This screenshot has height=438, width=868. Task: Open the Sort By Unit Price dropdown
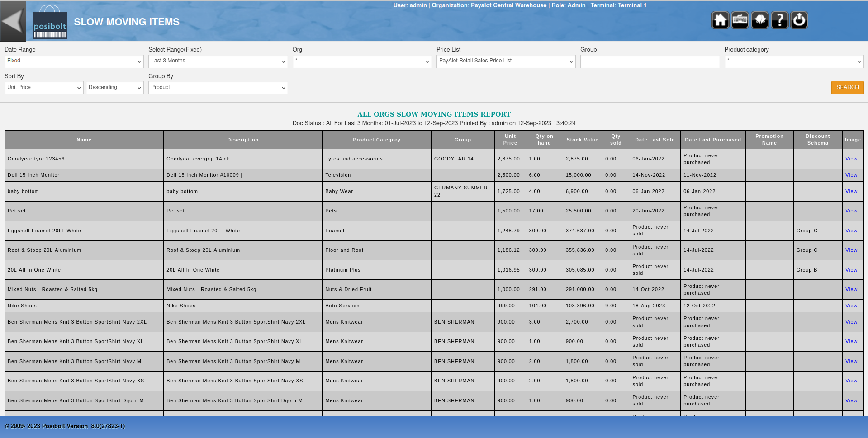point(44,88)
